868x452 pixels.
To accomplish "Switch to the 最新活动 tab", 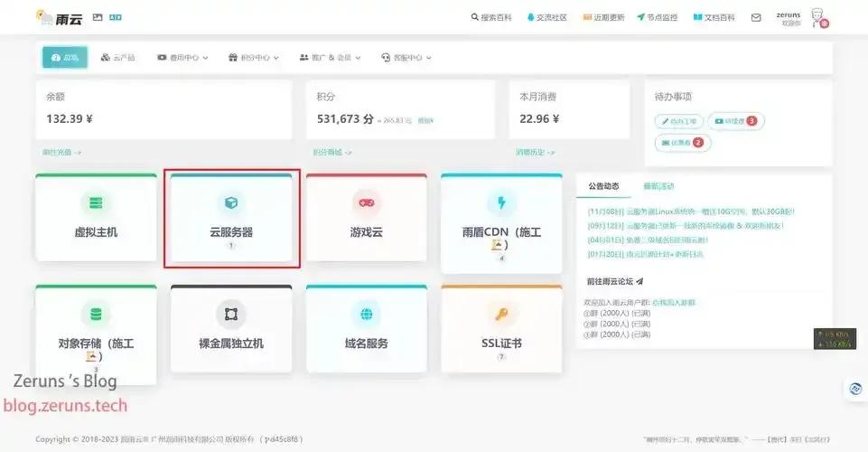I will click(658, 186).
